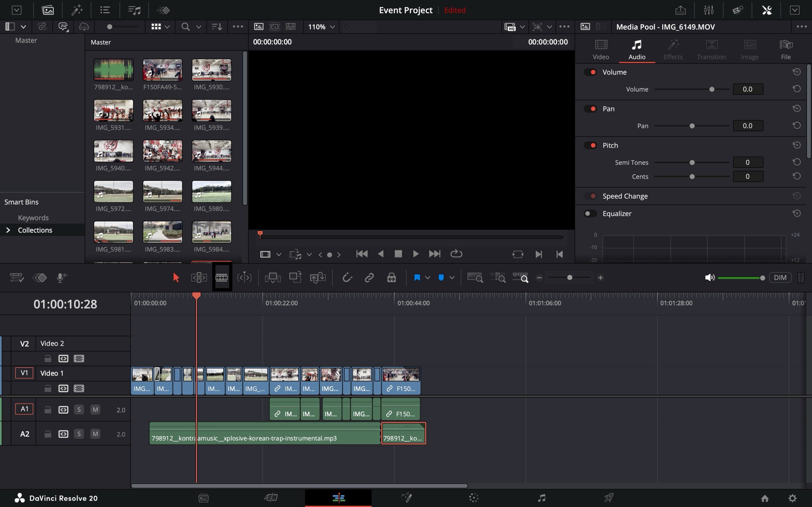Toggle the Equalizer enable switch
This screenshot has height=507, width=812.
click(x=590, y=213)
